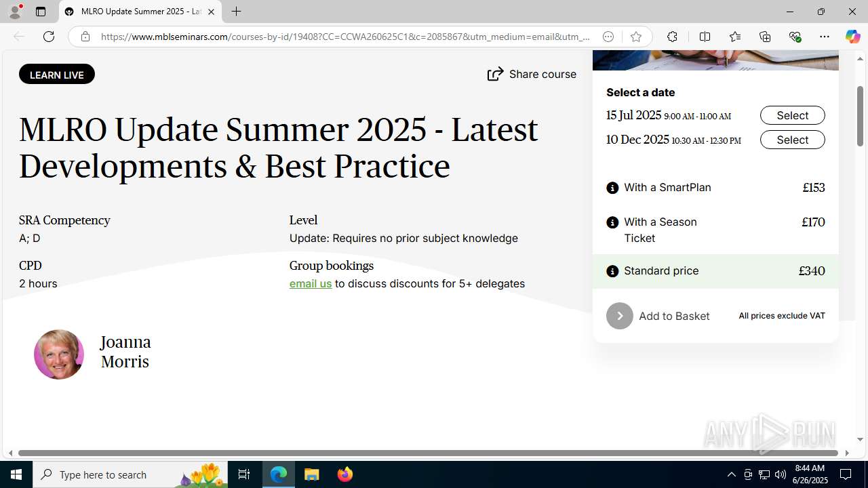The height and width of the screenshot is (488, 868).
Task: View site information lock icon
Action: [x=85, y=37]
